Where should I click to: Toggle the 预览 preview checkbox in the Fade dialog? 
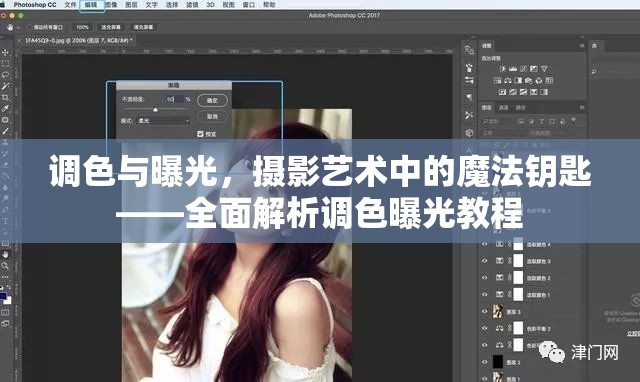[200, 133]
